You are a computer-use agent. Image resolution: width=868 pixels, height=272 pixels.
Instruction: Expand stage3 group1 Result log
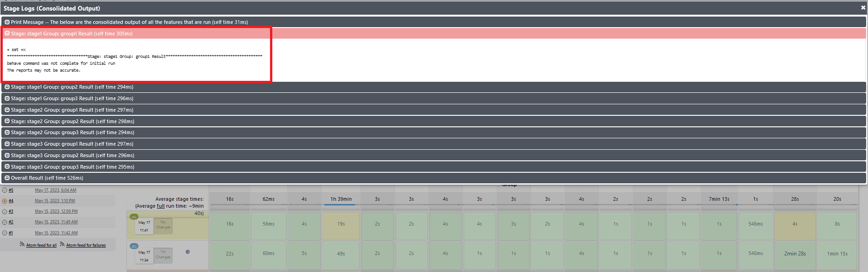tap(434, 144)
